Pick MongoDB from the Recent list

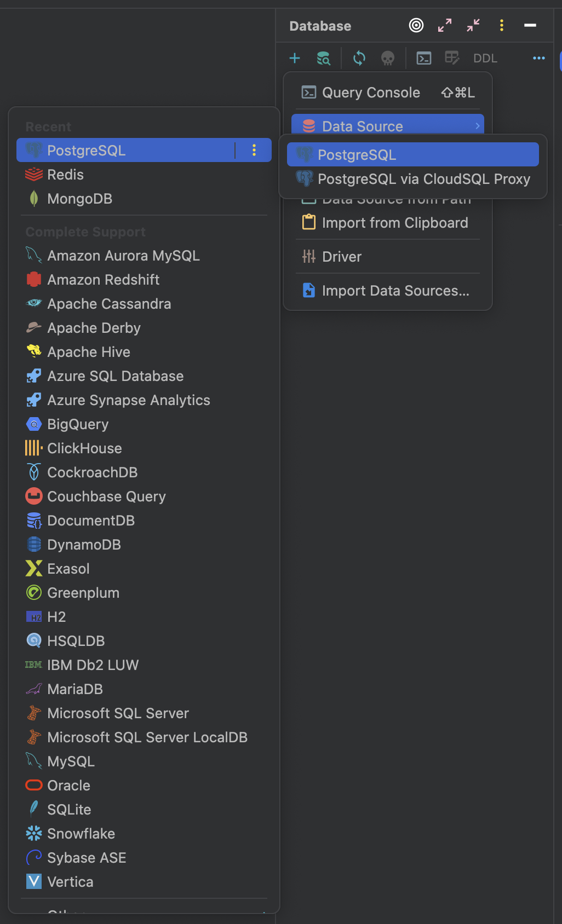(x=79, y=199)
